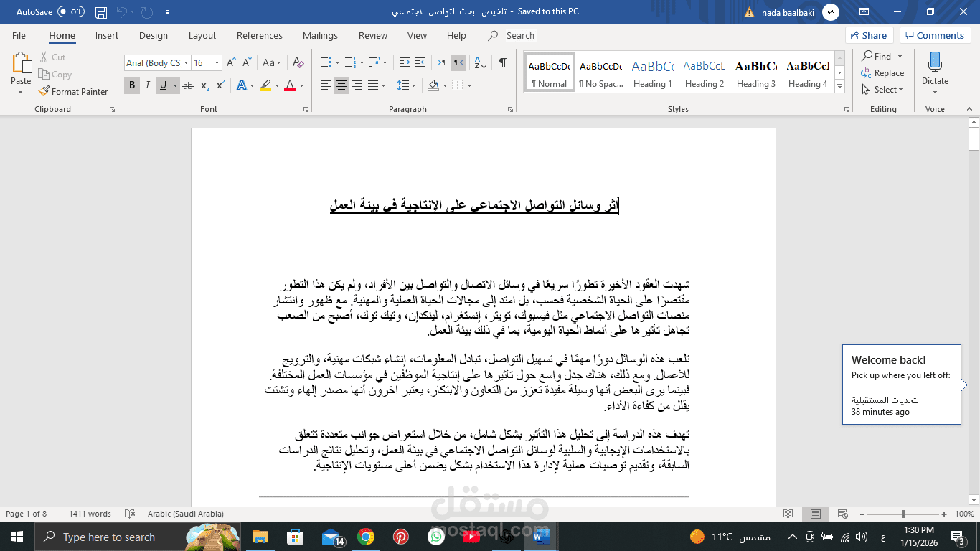Image resolution: width=980 pixels, height=551 pixels.
Task: Open the font name dropdown
Action: tap(187, 63)
